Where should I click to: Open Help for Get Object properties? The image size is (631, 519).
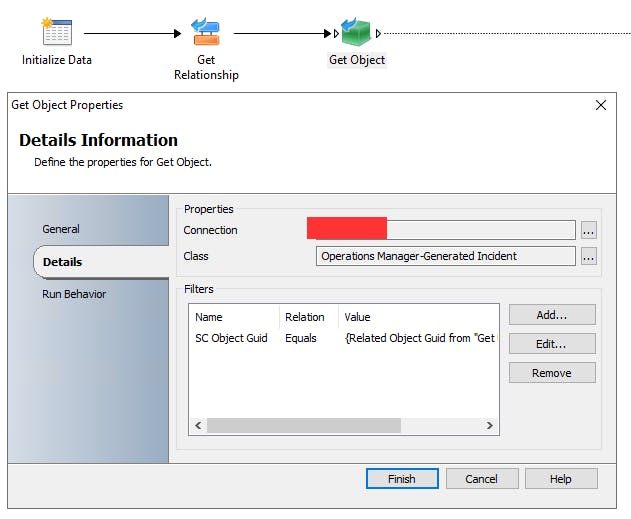(x=561, y=479)
